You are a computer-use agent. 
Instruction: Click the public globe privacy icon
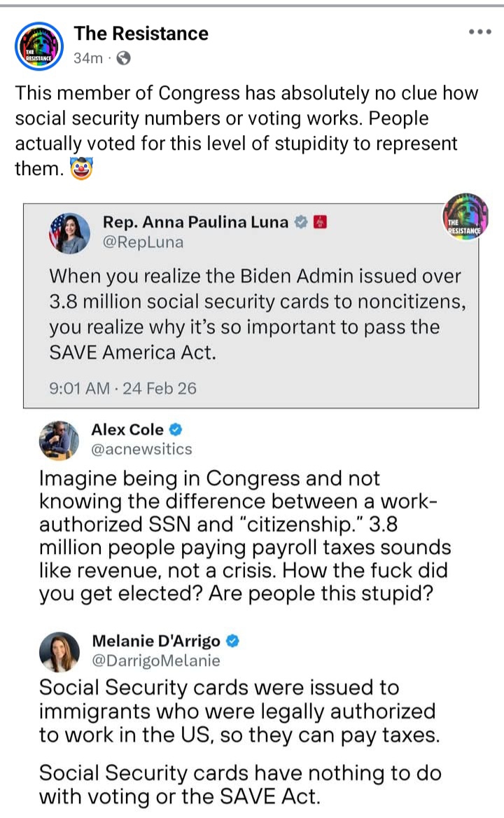pyautogui.click(x=123, y=59)
